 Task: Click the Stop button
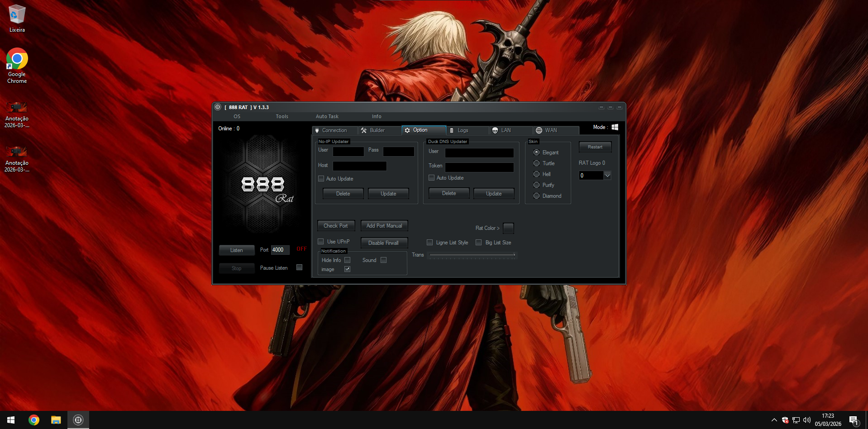pyautogui.click(x=237, y=268)
